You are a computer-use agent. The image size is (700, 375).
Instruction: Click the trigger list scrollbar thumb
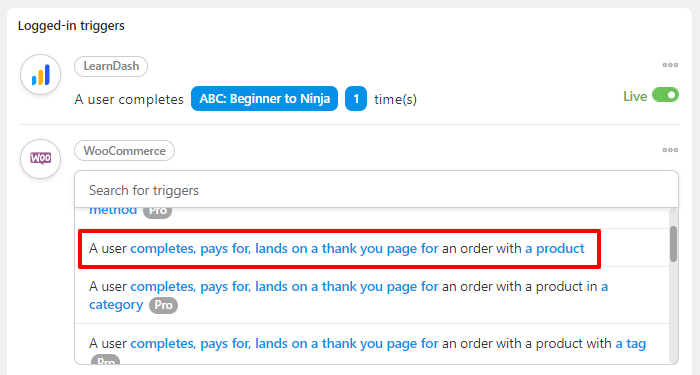coord(673,244)
